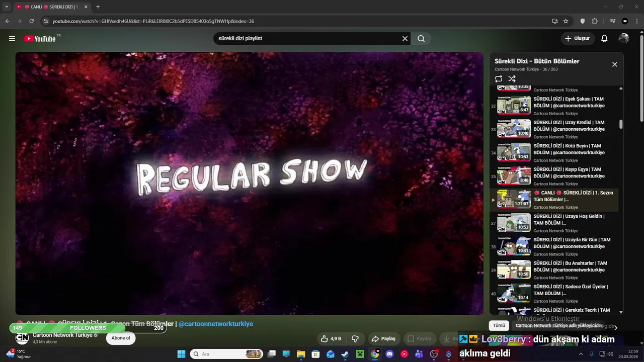
Task: Close the CANLI SÜREKLİ DİZİ tab
Action: 86,7
